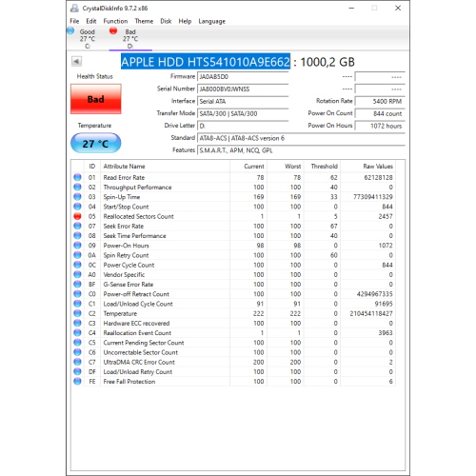The image size is (476, 476).
Task: Select the Uncorrectable Sector Count attribute name
Action: [x=141, y=352]
